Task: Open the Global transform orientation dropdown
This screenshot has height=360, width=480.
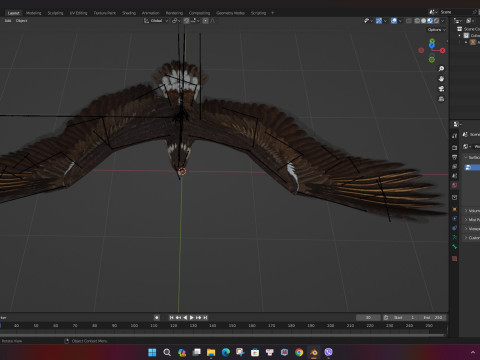Action: [156, 21]
